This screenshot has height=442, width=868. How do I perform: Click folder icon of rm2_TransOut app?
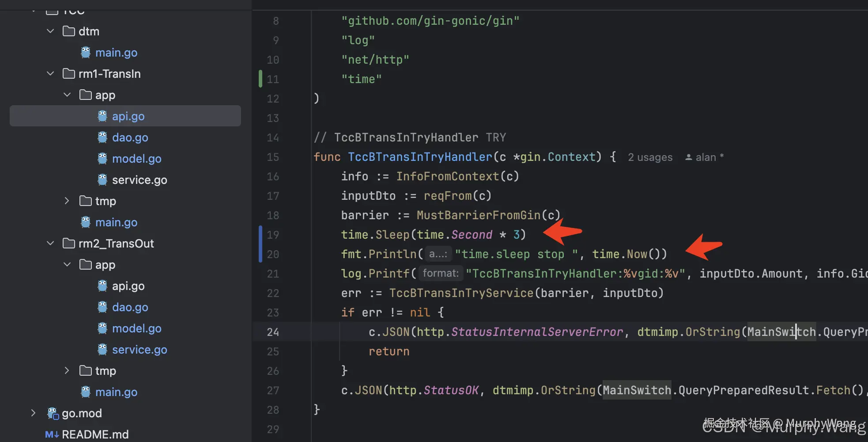click(86, 264)
